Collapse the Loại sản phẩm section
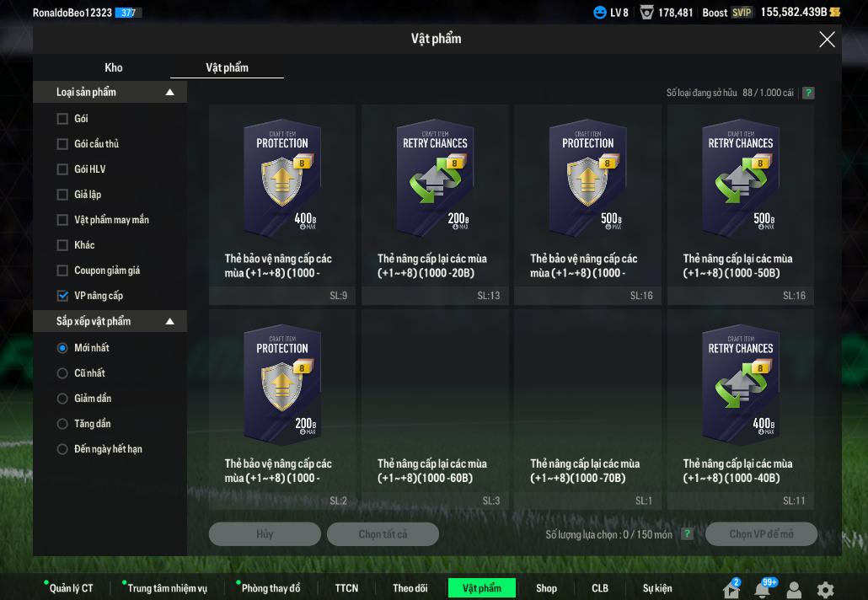Image resolution: width=868 pixels, height=600 pixels. point(170,92)
